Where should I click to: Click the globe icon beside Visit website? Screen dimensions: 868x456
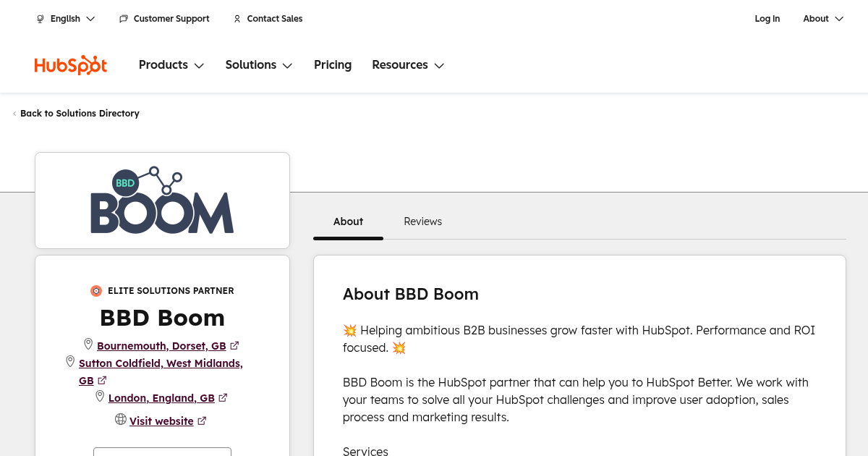[121, 420]
